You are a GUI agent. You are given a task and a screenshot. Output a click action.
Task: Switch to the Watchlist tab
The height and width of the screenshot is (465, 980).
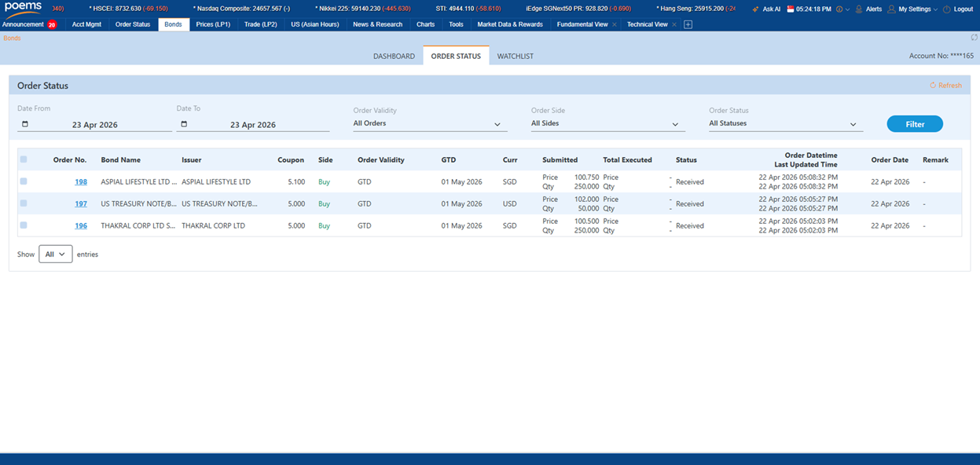point(516,57)
